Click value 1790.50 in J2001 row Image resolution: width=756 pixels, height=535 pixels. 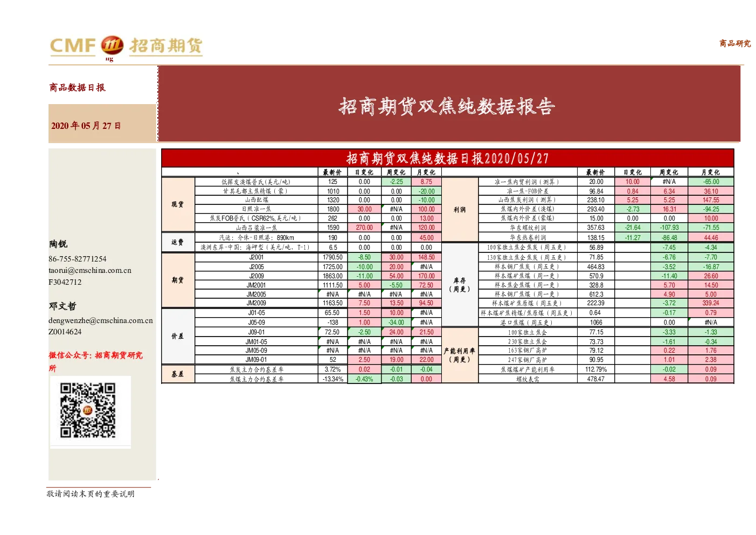[333, 257]
